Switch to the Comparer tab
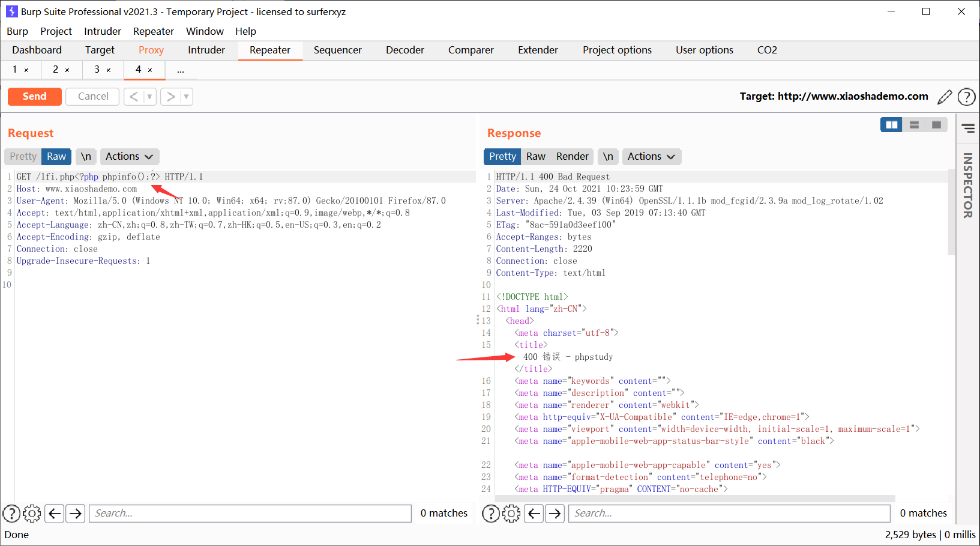Viewport: 980px width, 546px height. point(471,50)
